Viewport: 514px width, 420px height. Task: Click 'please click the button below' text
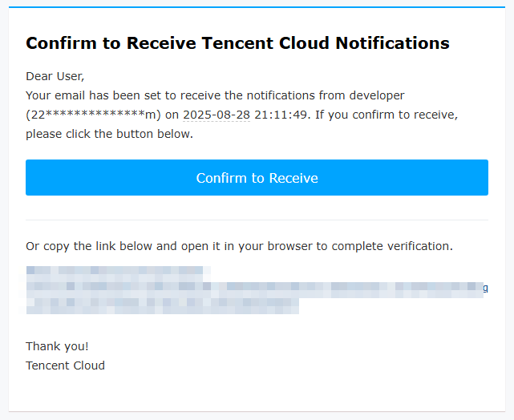[109, 134]
